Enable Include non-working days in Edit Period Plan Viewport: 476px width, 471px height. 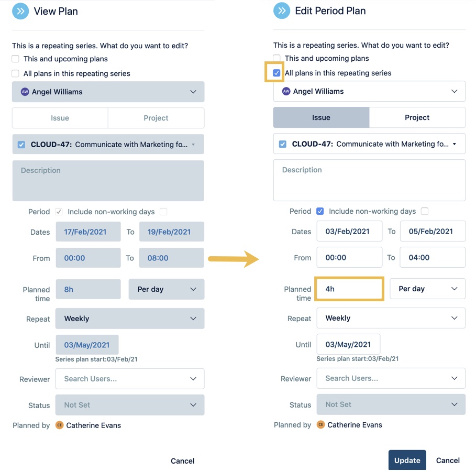click(x=425, y=211)
